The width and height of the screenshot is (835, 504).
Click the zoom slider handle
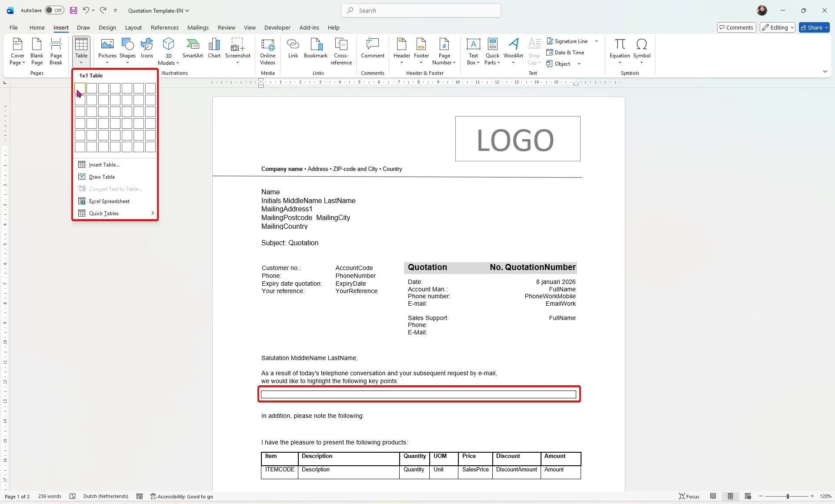(x=788, y=496)
